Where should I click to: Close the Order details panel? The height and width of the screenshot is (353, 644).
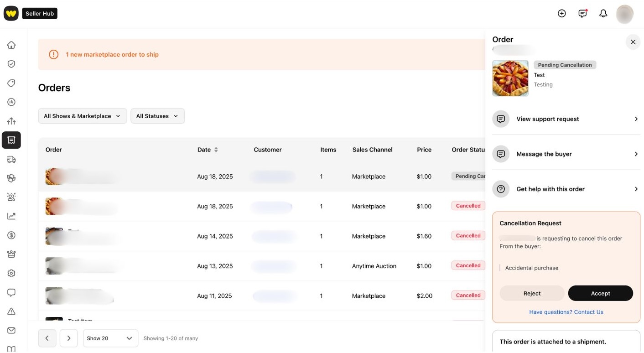(x=633, y=42)
